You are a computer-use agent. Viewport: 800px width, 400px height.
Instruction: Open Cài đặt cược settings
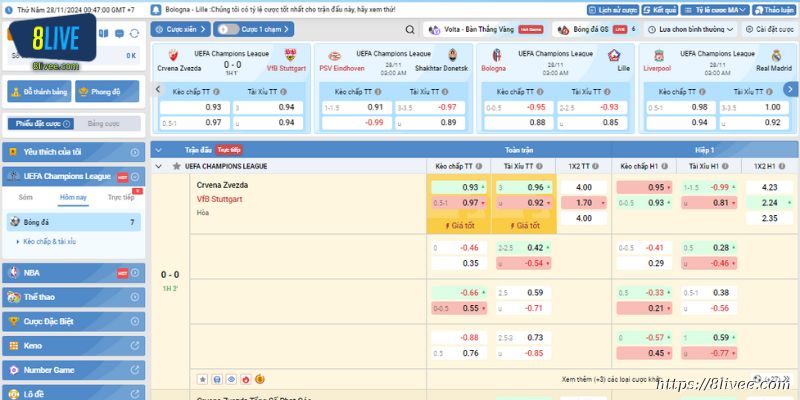[772, 30]
